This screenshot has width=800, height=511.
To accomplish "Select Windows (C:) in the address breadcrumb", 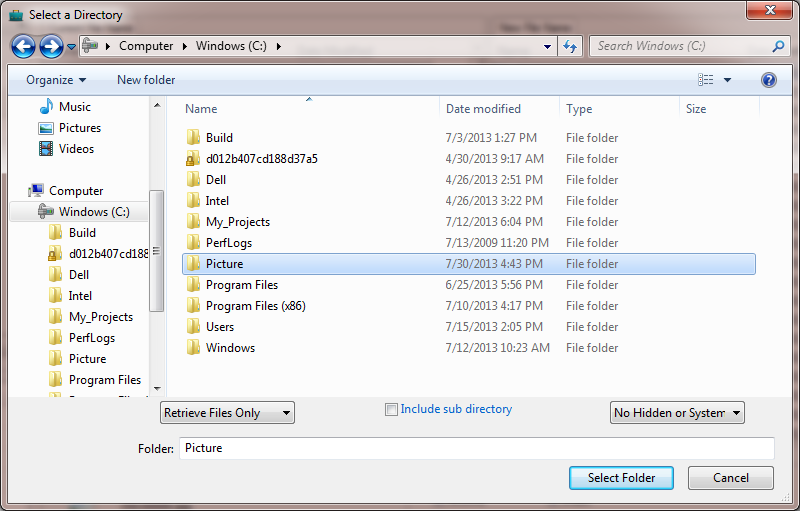I will [x=231, y=46].
